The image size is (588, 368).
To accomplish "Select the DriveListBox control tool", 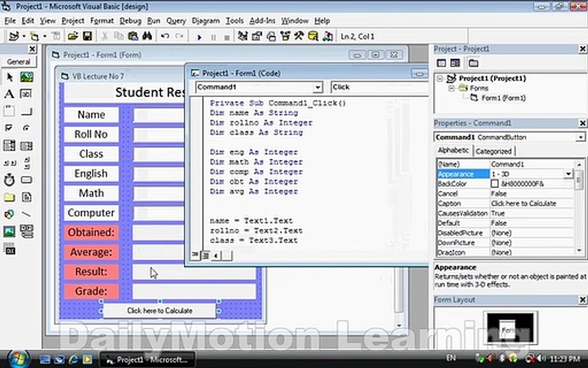I will tap(26, 180).
